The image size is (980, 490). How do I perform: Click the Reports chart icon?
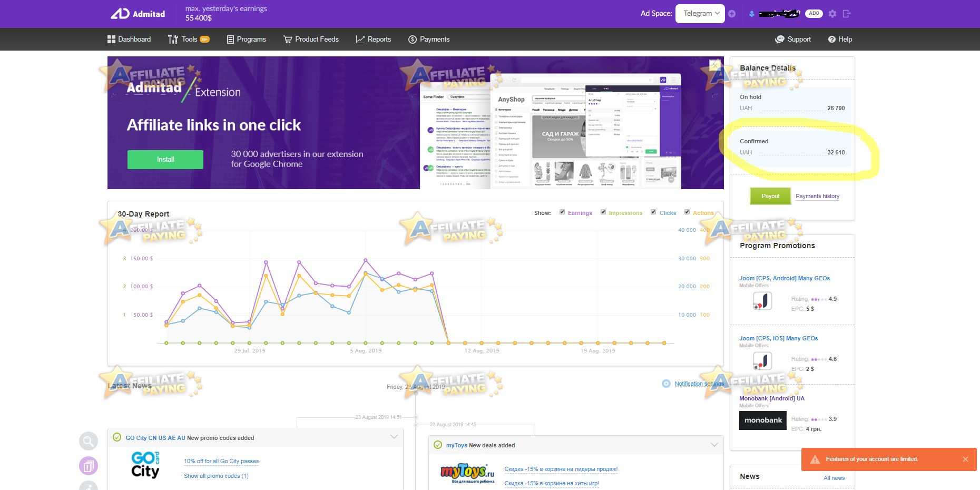[x=360, y=39]
